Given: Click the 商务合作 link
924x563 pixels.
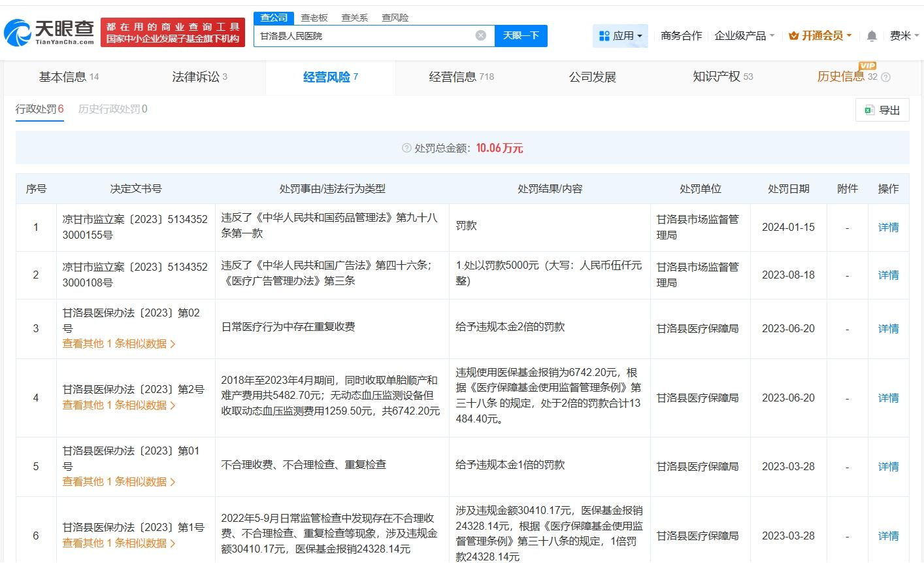Looking at the screenshot, I should click(680, 36).
